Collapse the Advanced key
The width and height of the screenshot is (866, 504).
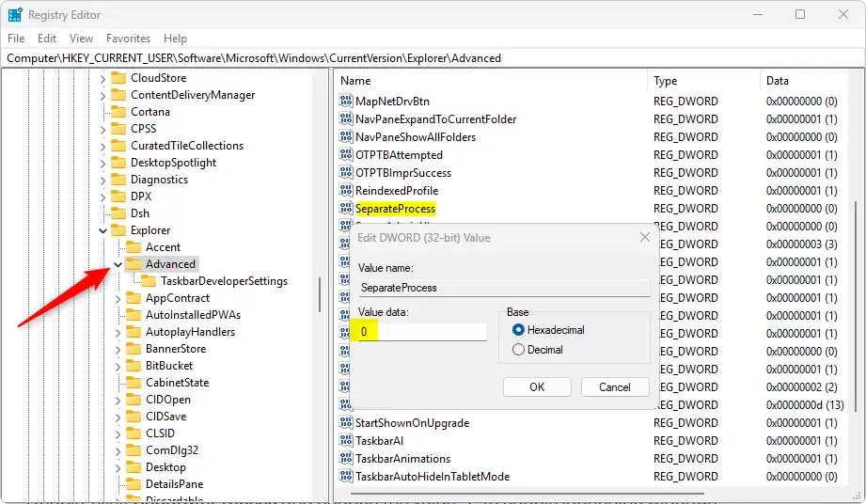(x=118, y=264)
